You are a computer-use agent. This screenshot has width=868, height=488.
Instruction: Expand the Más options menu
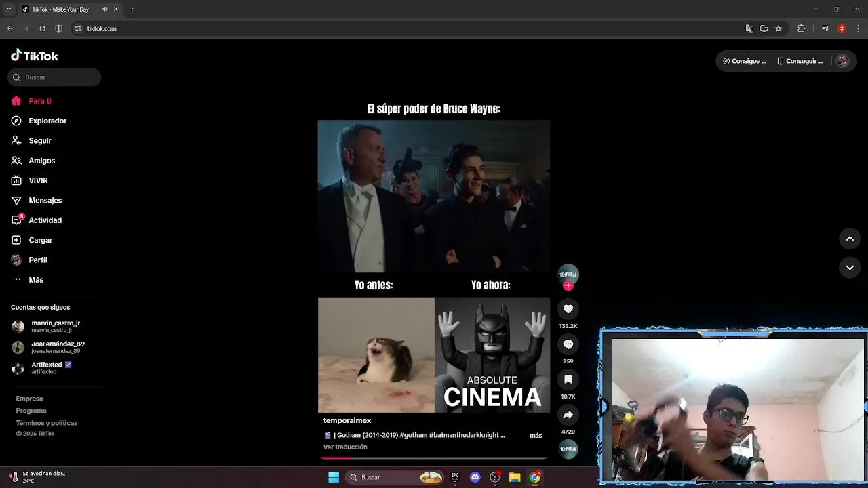click(27, 280)
